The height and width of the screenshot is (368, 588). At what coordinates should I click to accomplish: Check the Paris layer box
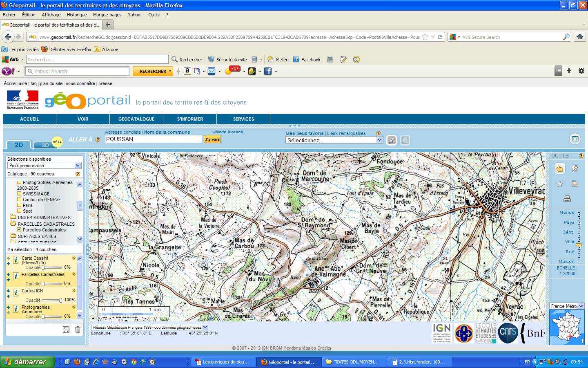[19, 205]
